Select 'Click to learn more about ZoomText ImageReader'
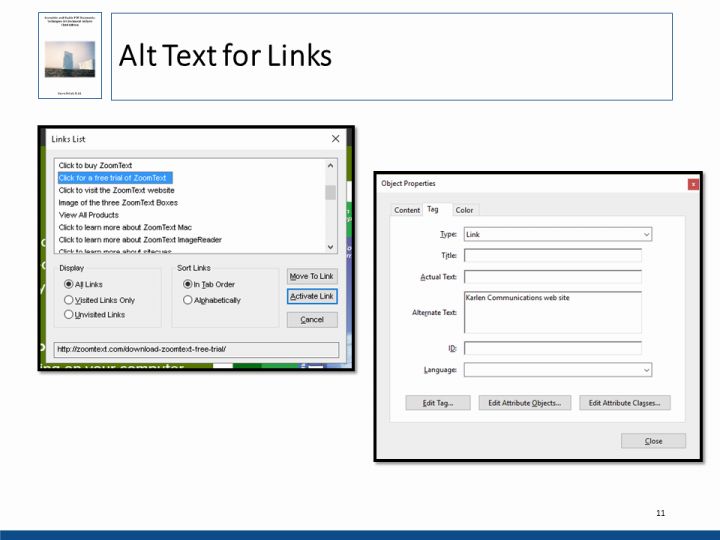Screen dimensions: 720x540 pyautogui.click(x=140, y=240)
